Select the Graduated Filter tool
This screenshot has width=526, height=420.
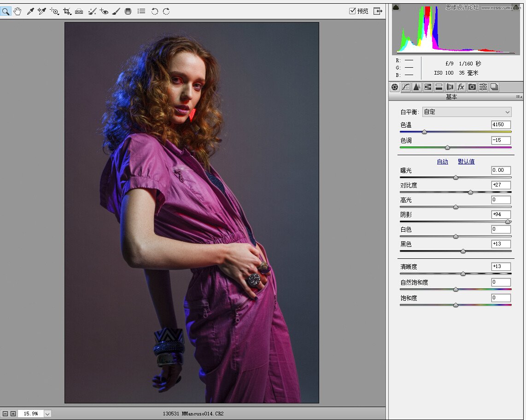click(128, 11)
